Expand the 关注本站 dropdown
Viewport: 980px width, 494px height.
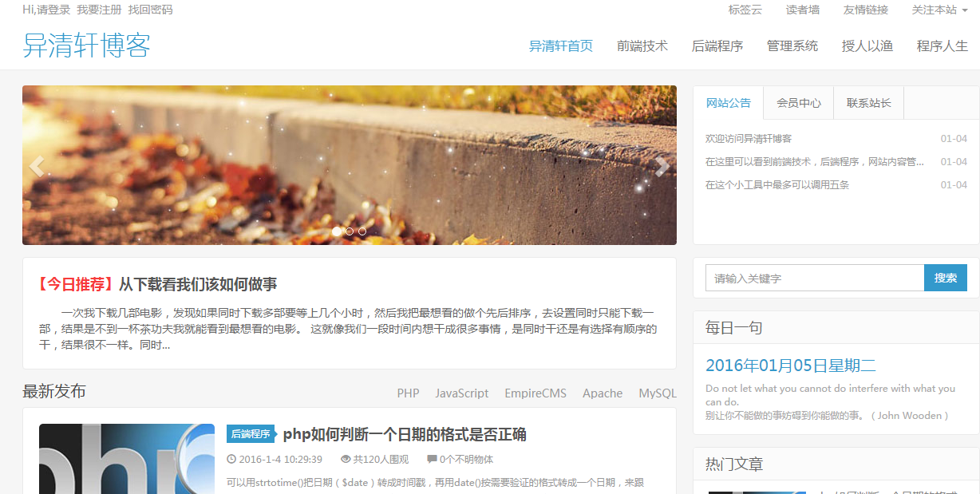point(940,10)
